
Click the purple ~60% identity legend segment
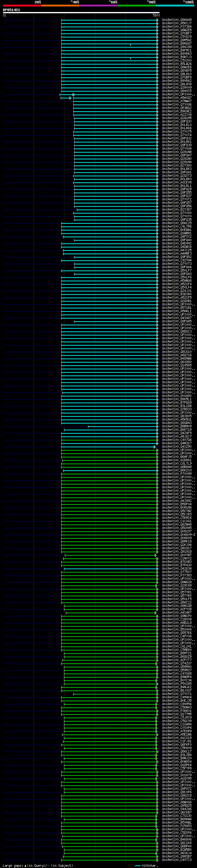[99, 6]
